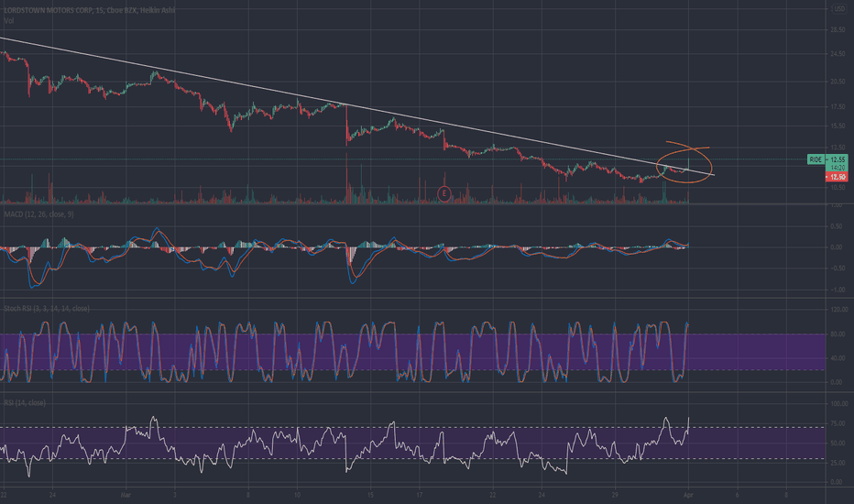Click the red 12.50 price tag
Screen dimensions: 854x504
pos(837,177)
